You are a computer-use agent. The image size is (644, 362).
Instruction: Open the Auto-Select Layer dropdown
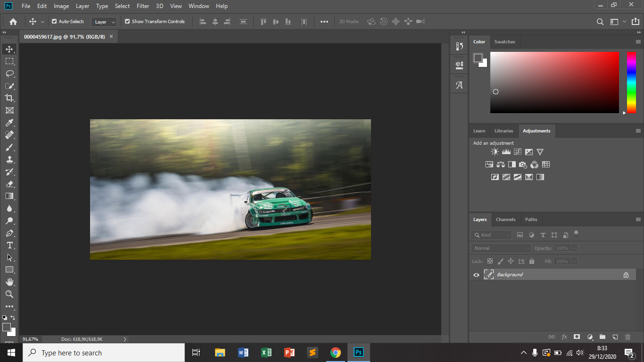click(x=104, y=21)
